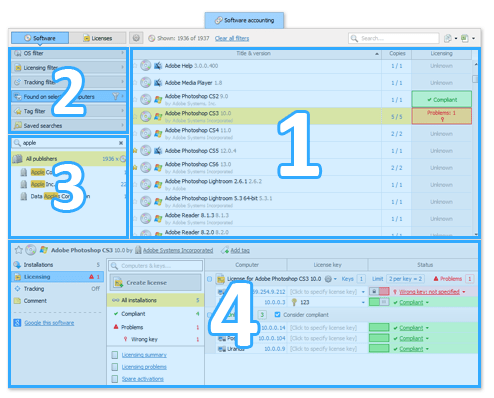The height and width of the screenshot is (398, 494).
Task: Open the Licensing problems report link
Action: coord(144,367)
